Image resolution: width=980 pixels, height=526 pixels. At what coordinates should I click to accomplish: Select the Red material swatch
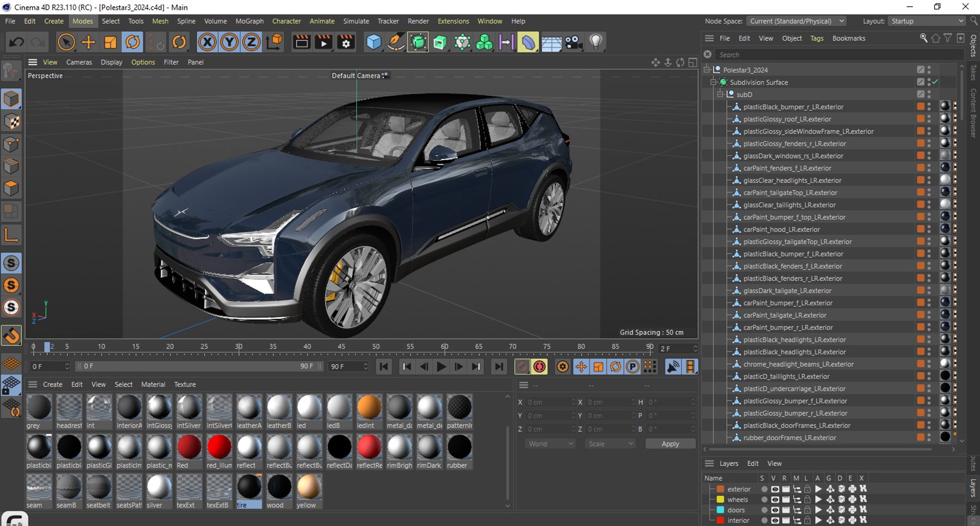point(189,452)
